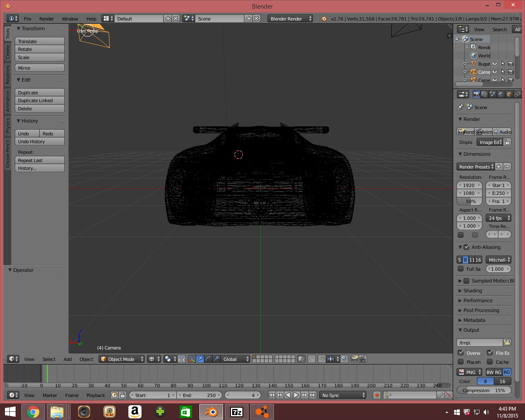Viewport: 525px width, 420px height.
Task: Open the File menu
Action: point(27,19)
